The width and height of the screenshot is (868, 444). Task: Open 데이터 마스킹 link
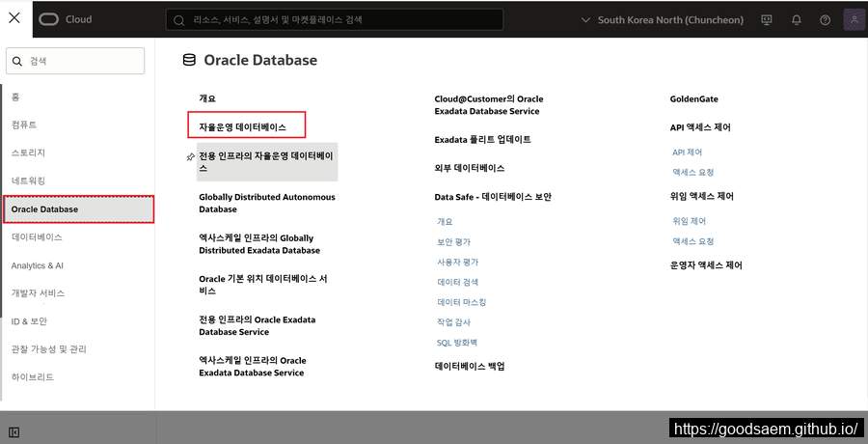462,302
